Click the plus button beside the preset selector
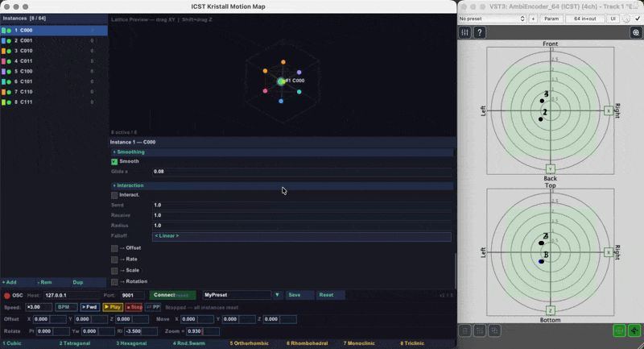 click(x=533, y=19)
